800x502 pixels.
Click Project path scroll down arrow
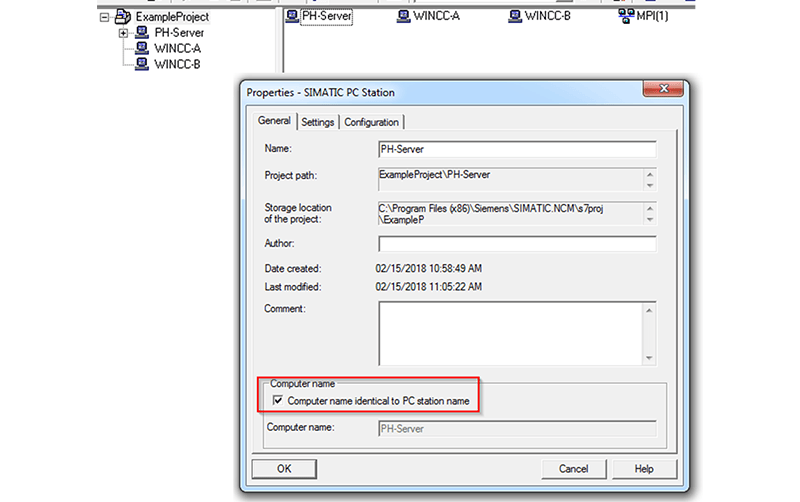coord(650,185)
